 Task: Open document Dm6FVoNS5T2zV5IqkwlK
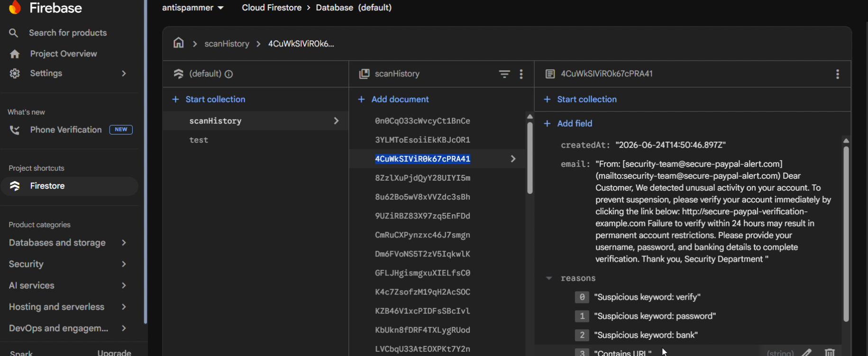(x=422, y=254)
